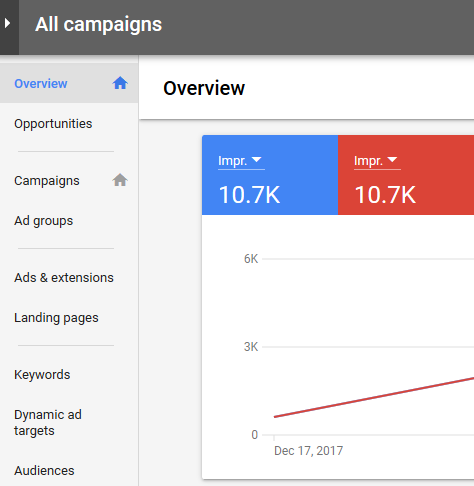Image resolution: width=474 pixels, height=486 pixels.
Task: Click the Overview page heading
Action: 204,88
